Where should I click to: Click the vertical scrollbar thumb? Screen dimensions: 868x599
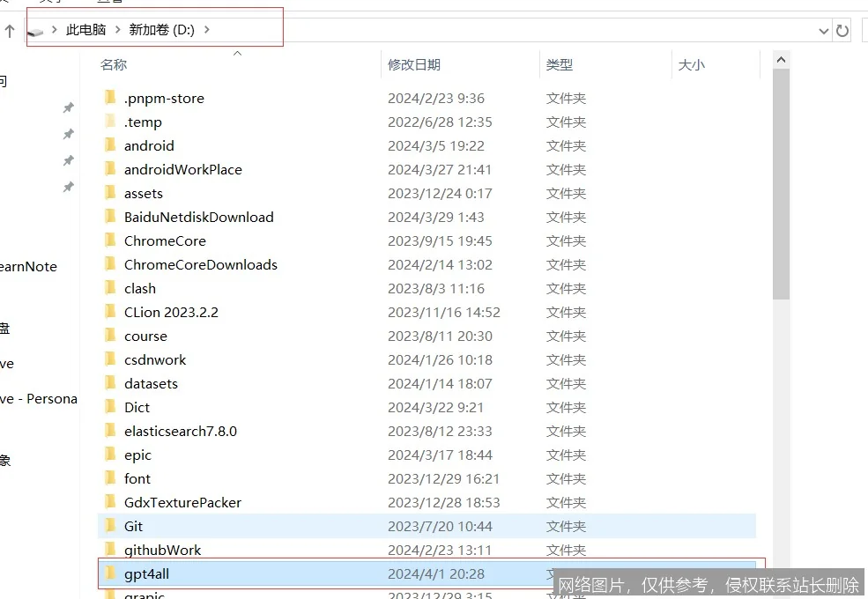pyautogui.click(x=781, y=183)
